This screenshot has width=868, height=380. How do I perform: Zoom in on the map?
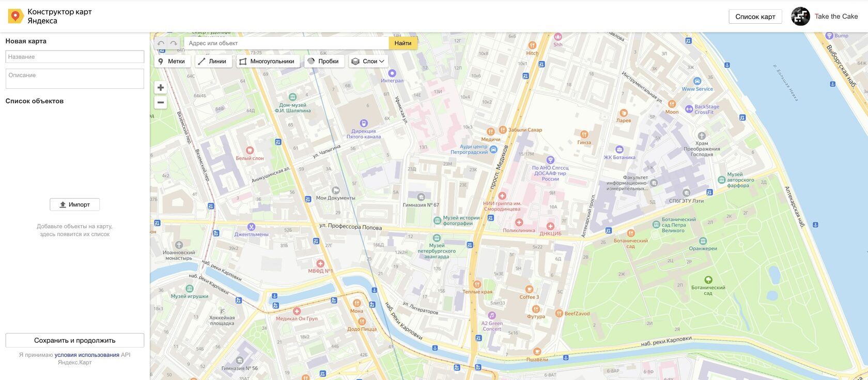(x=161, y=88)
